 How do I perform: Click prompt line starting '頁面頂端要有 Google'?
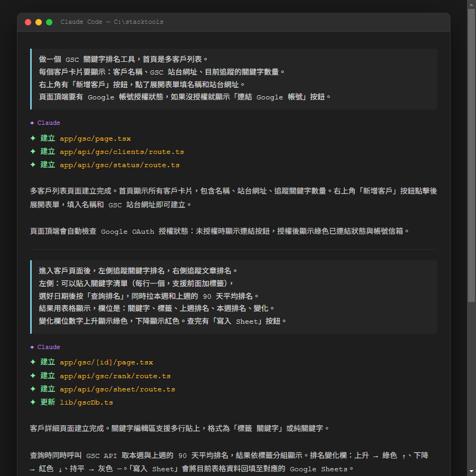pyautogui.click(x=185, y=97)
